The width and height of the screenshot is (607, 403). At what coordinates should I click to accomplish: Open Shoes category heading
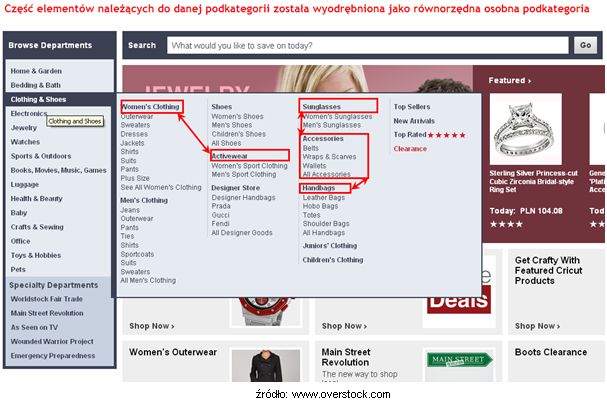click(221, 106)
